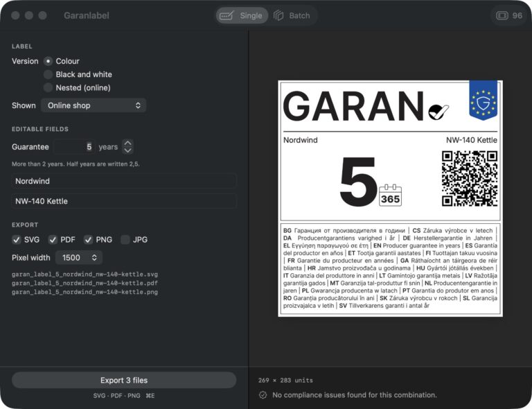Viewport: 532px width, 409px height.
Task: Click the large 5 on label preview
Action: 358,181
